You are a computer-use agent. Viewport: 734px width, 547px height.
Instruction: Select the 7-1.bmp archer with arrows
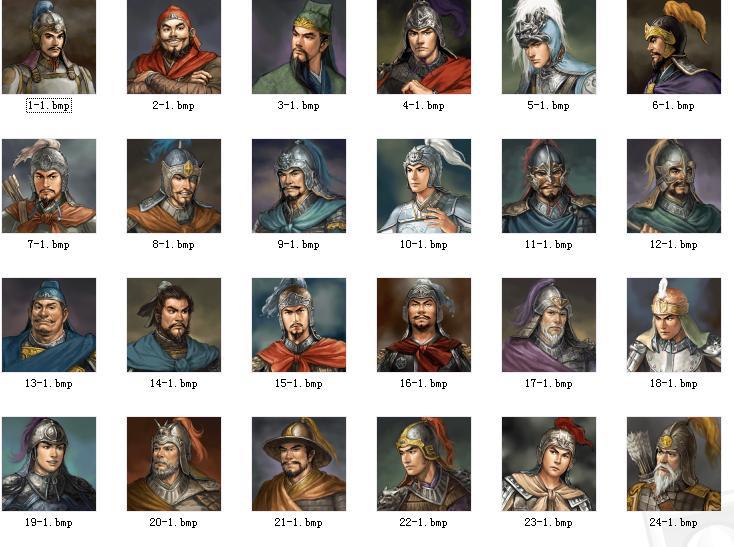click(x=49, y=186)
